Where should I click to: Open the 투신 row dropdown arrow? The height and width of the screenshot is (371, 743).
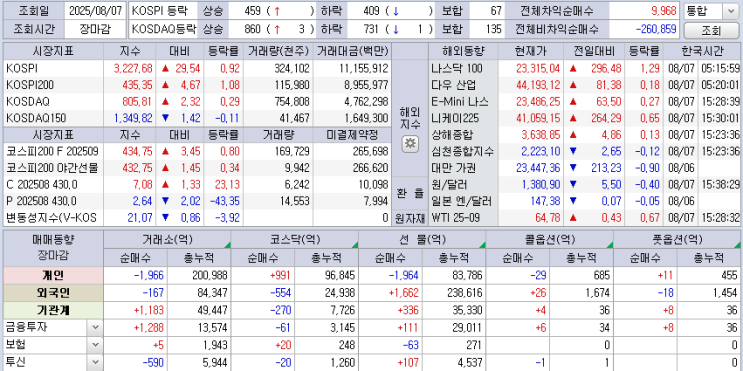coord(95,362)
